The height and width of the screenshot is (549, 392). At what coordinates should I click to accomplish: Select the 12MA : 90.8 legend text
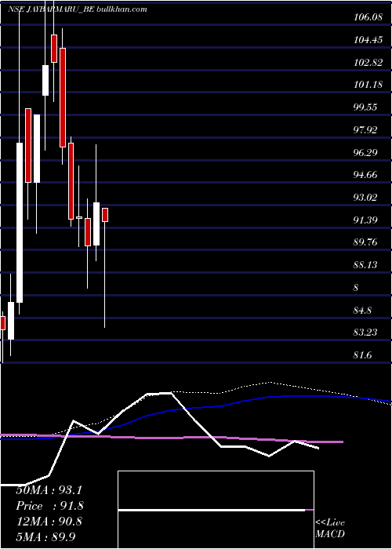click(49, 522)
